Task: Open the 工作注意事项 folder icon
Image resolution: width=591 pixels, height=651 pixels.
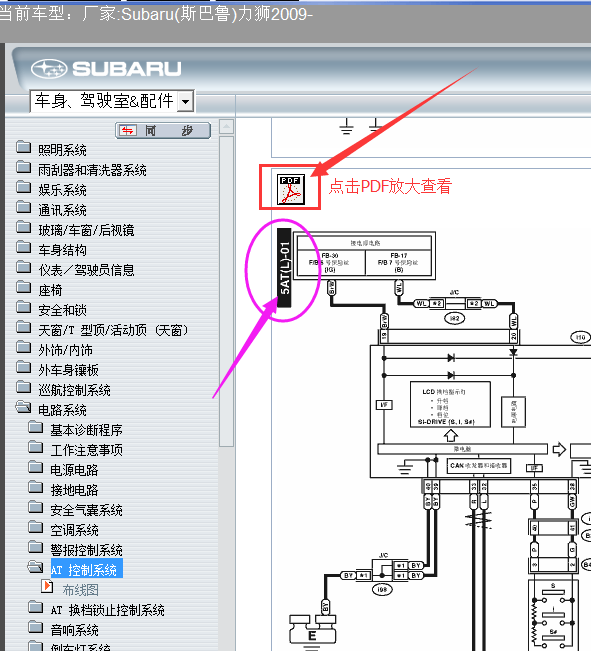Action: pyautogui.click(x=36, y=448)
